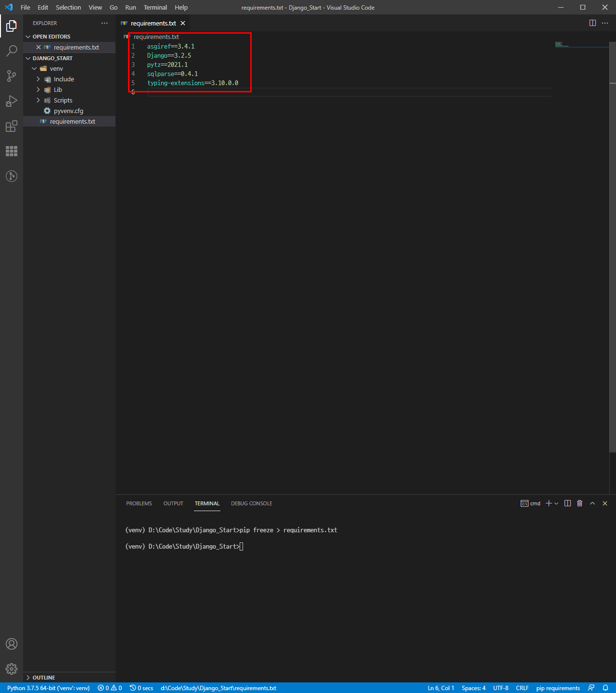The image size is (616, 693).
Task: Click errors and warnings count in status bar
Action: click(110, 688)
